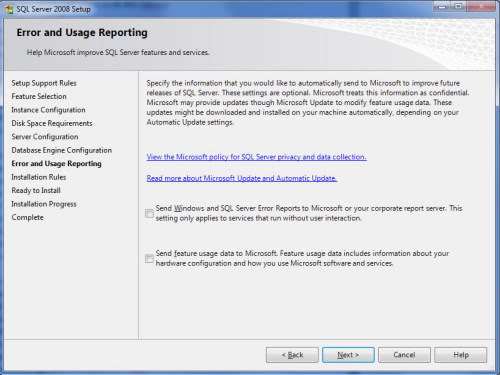500x375 pixels.
Task: Select the Database Engine Configuration step
Action: (61, 150)
